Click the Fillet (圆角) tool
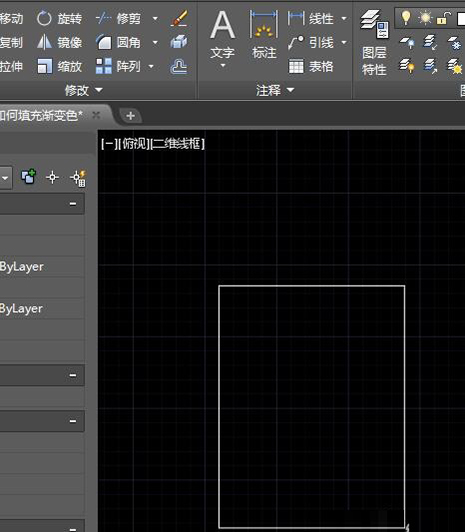 [118, 42]
